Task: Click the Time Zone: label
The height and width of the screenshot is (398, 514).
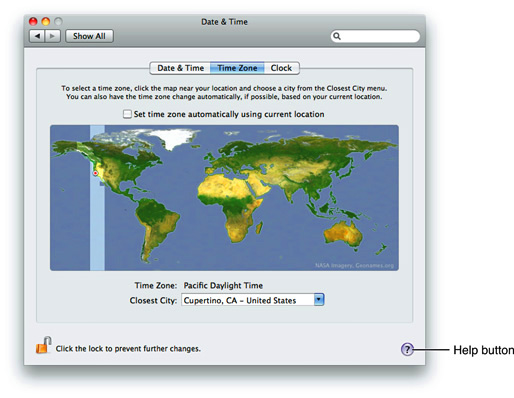Action: pos(156,285)
